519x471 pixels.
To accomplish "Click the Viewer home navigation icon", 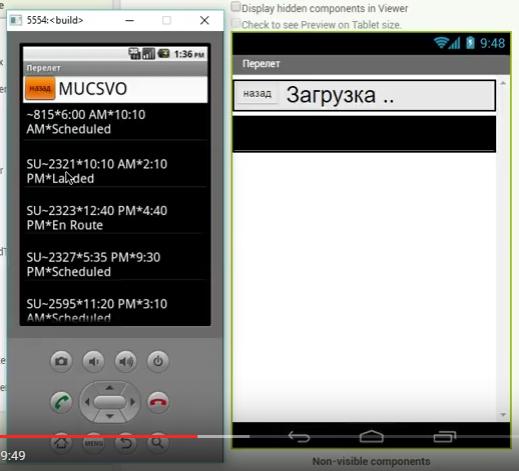I will 372,436.
